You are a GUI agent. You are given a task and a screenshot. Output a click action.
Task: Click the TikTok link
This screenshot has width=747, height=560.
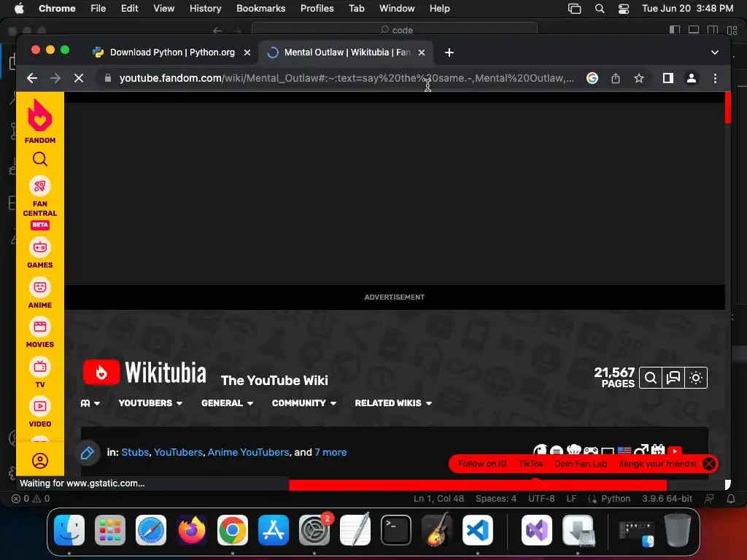point(531,464)
